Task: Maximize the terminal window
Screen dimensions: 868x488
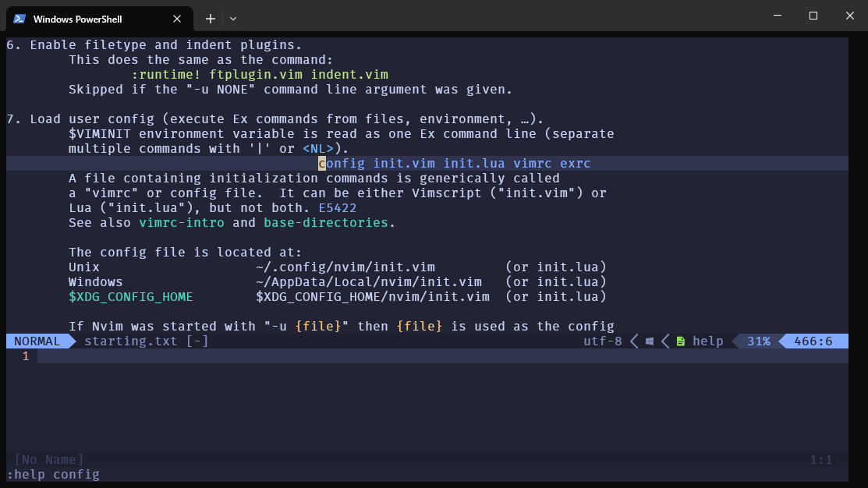Action: [x=813, y=16]
